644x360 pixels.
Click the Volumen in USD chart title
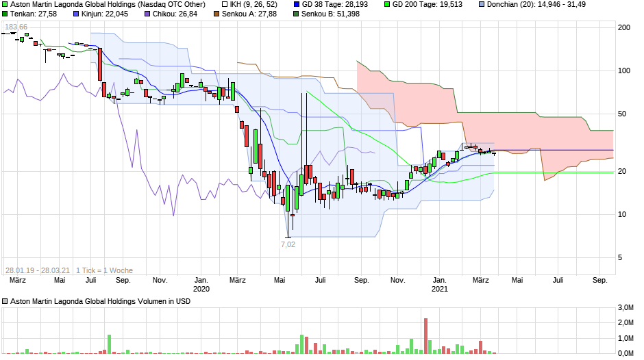click(100, 301)
